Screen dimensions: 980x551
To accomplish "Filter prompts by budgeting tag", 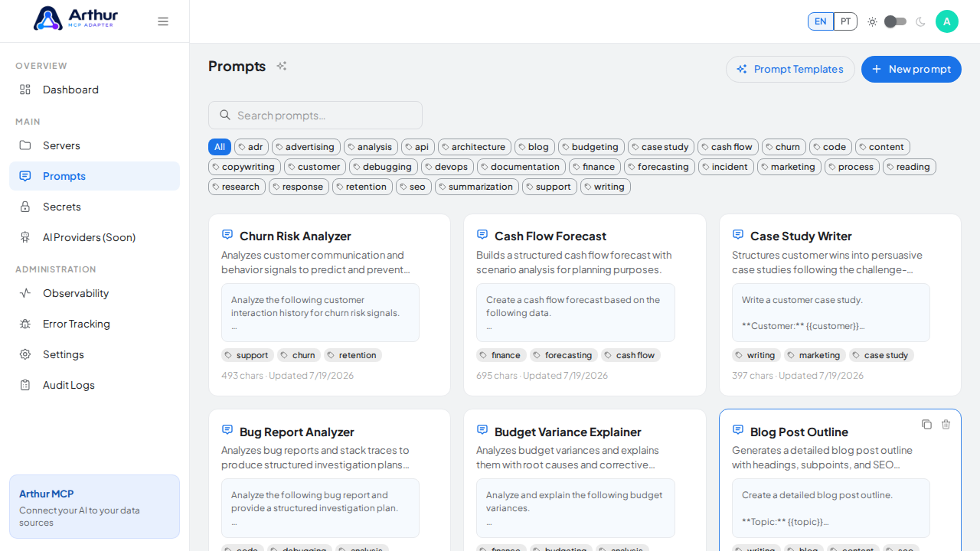I will pos(591,147).
